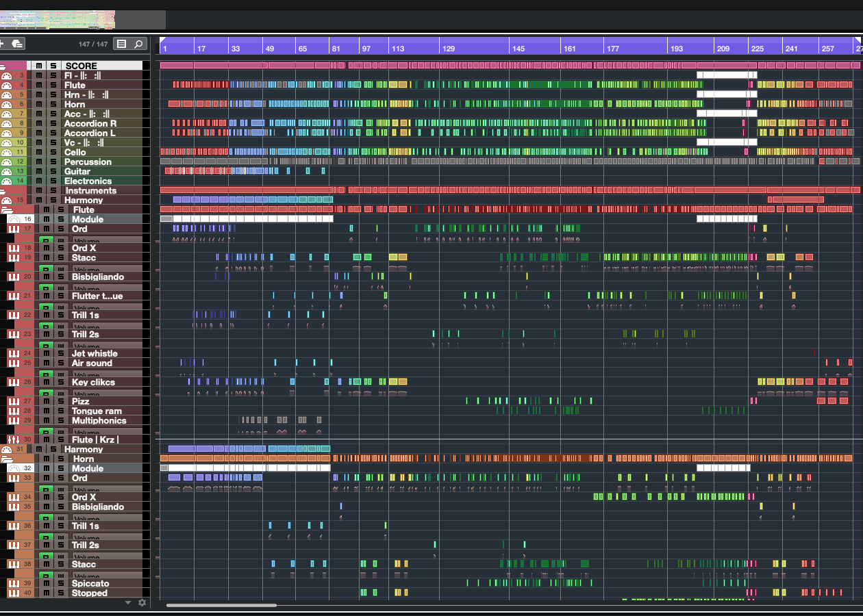Select the 'Flute | Krz |' track name
This screenshot has height=616, width=863.
tap(95, 439)
